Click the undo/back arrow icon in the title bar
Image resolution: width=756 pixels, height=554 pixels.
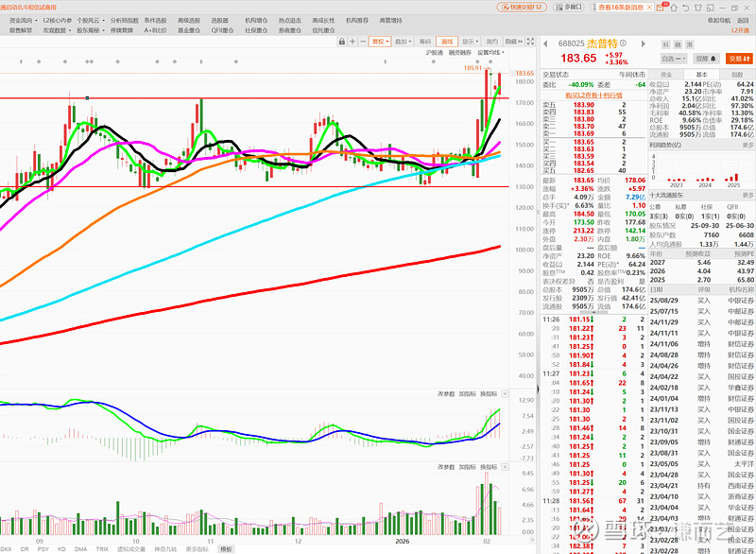tap(686, 8)
